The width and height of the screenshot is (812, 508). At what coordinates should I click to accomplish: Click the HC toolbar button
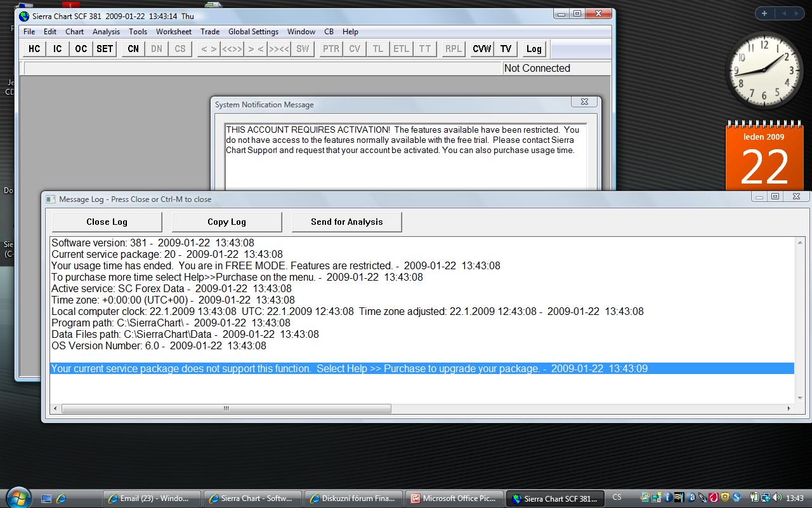34,49
